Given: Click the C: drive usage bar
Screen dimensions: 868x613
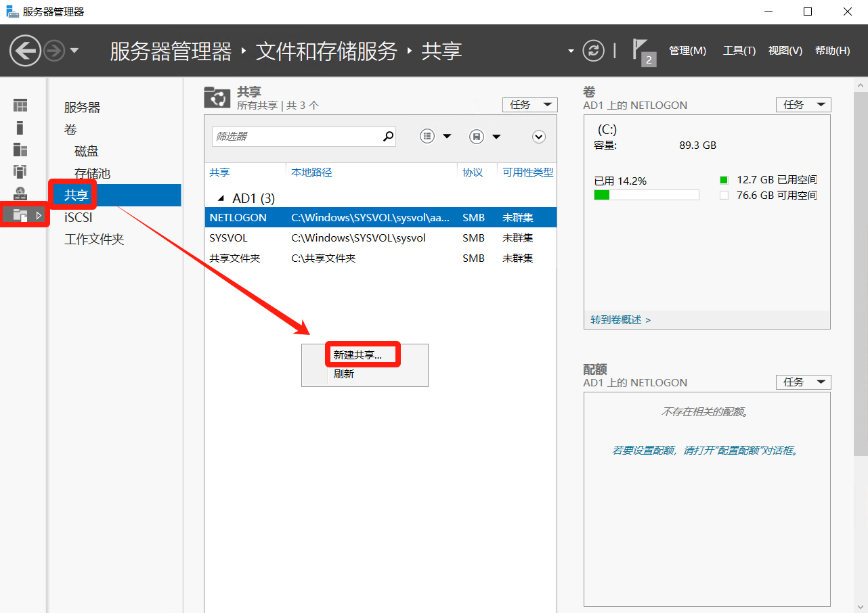Looking at the screenshot, I should pyautogui.click(x=646, y=195).
